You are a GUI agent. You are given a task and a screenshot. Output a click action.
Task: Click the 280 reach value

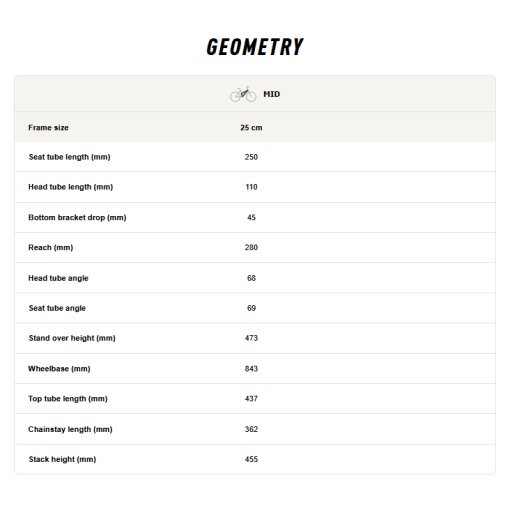tap(251, 247)
